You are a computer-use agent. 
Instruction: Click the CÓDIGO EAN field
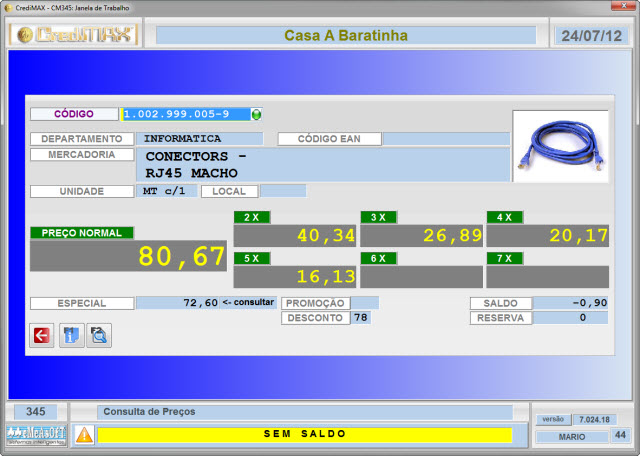446,139
